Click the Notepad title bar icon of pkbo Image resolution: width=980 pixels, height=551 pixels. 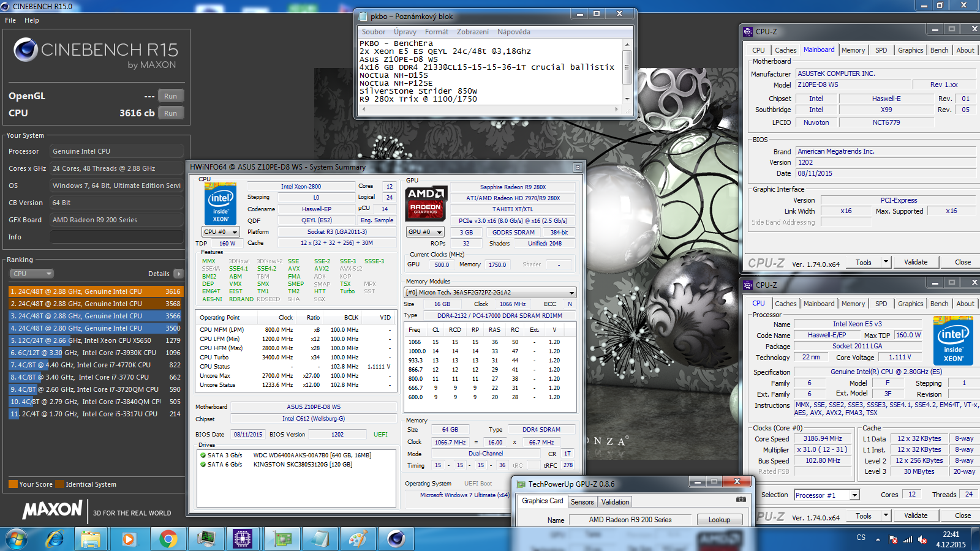[x=363, y=17]
